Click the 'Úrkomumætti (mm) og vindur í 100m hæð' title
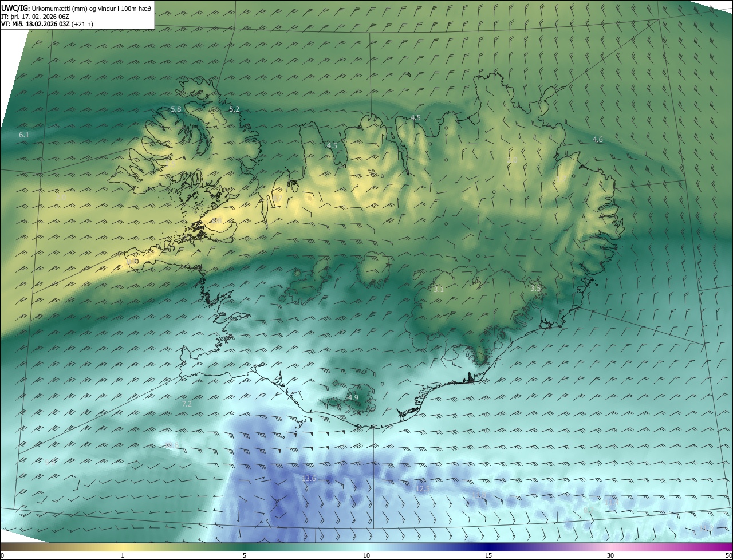Screen dimensions: 733x560 [91, 8]
